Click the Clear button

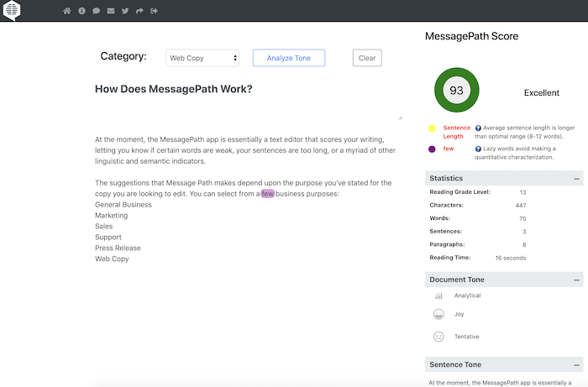click(x=367, y=58)
